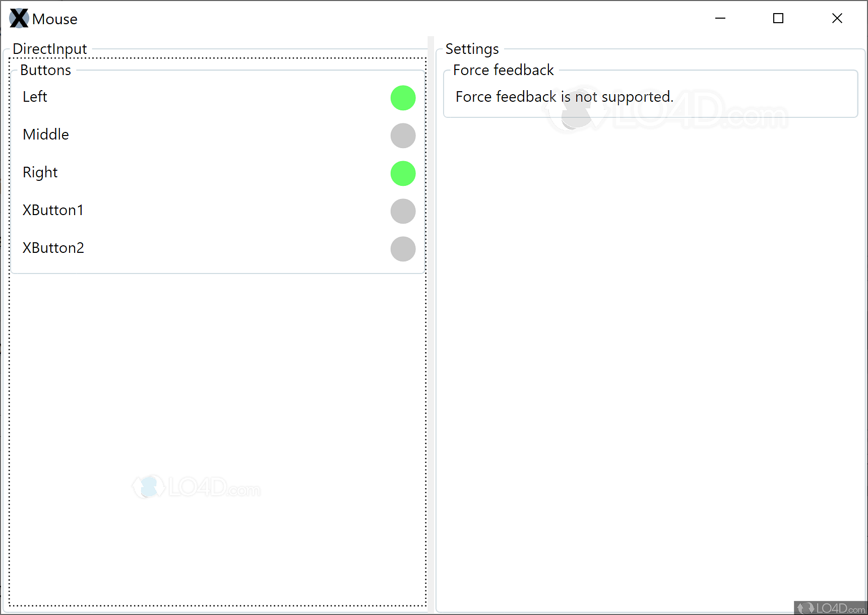This screenshot has height=615, width=868.
Task: Expand the Force feedback group section
Action: click(503, 70)
